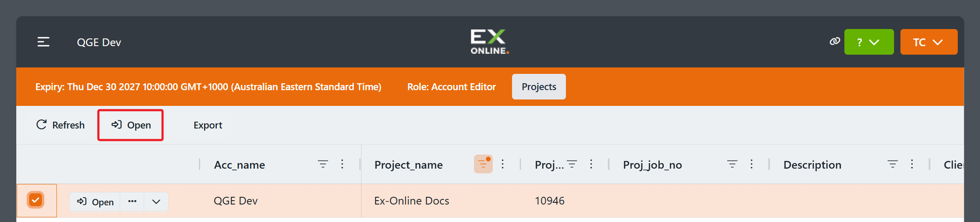
Task: Click the Refresh toolbar button
Action: coord(60,125)
